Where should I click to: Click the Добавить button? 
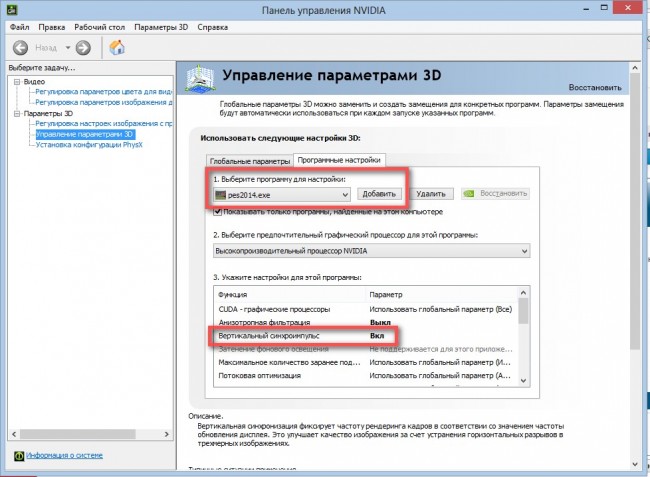(380, 194)
